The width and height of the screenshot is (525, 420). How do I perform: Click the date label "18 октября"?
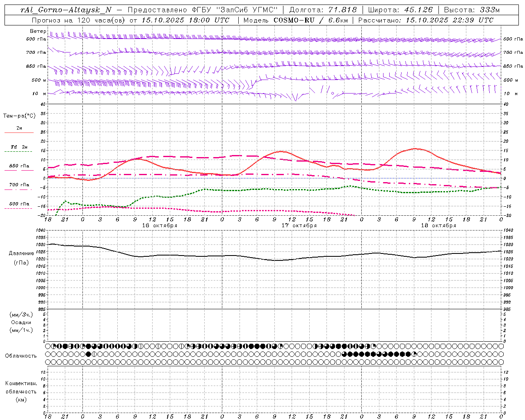point(438,226)
